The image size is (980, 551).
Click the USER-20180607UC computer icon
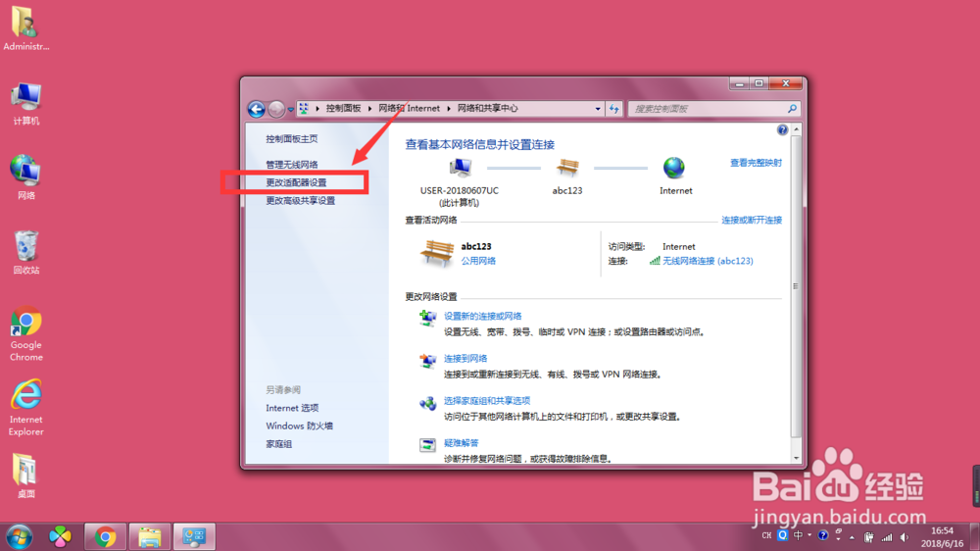click(x=460, y=168)
